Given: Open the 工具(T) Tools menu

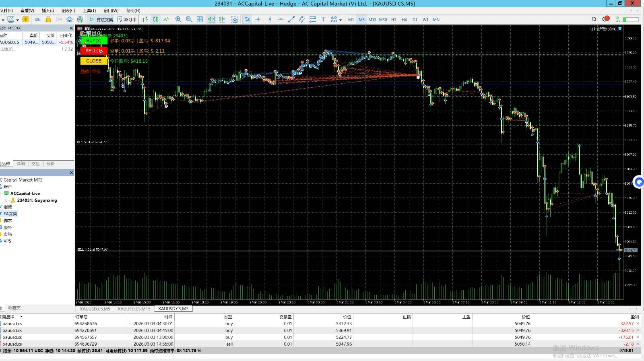Looking at the screenshot, I should pos(89,10).
